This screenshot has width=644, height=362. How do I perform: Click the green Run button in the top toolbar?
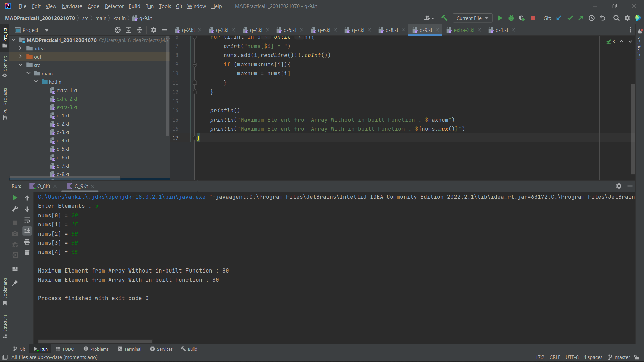500,18
